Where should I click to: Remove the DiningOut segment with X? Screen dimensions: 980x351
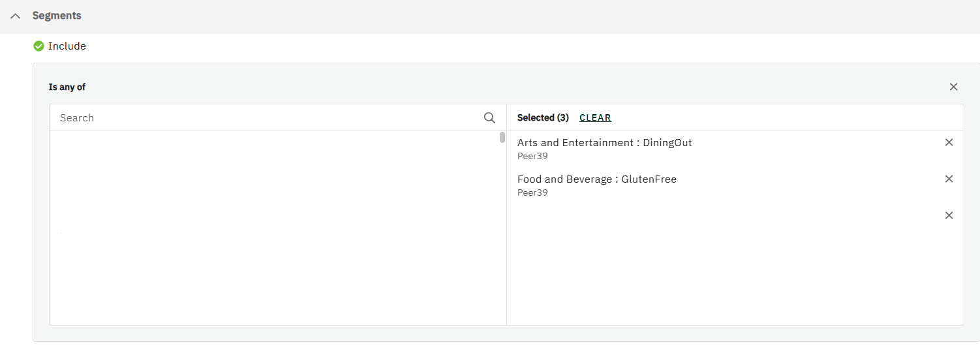949,142
